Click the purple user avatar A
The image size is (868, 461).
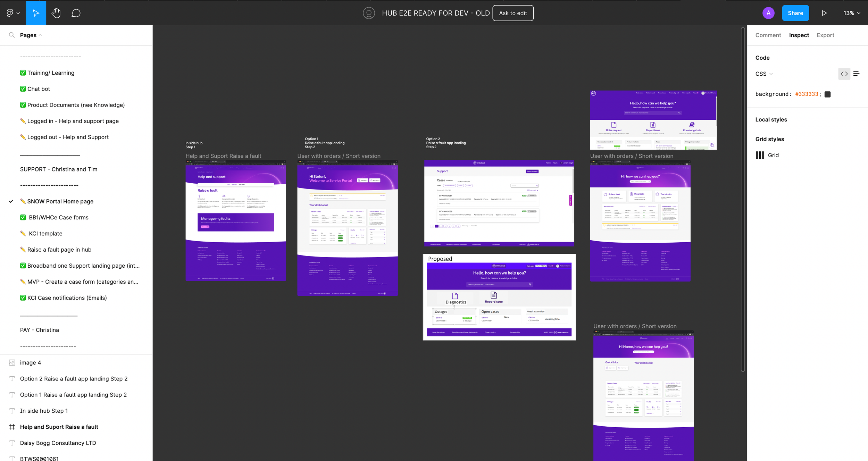[x=768, y=13]
